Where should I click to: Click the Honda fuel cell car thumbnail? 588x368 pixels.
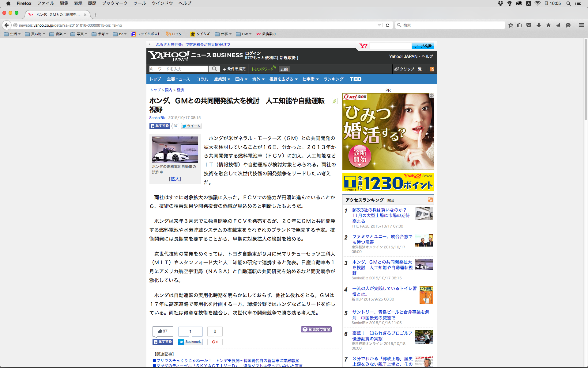(175, 149)
